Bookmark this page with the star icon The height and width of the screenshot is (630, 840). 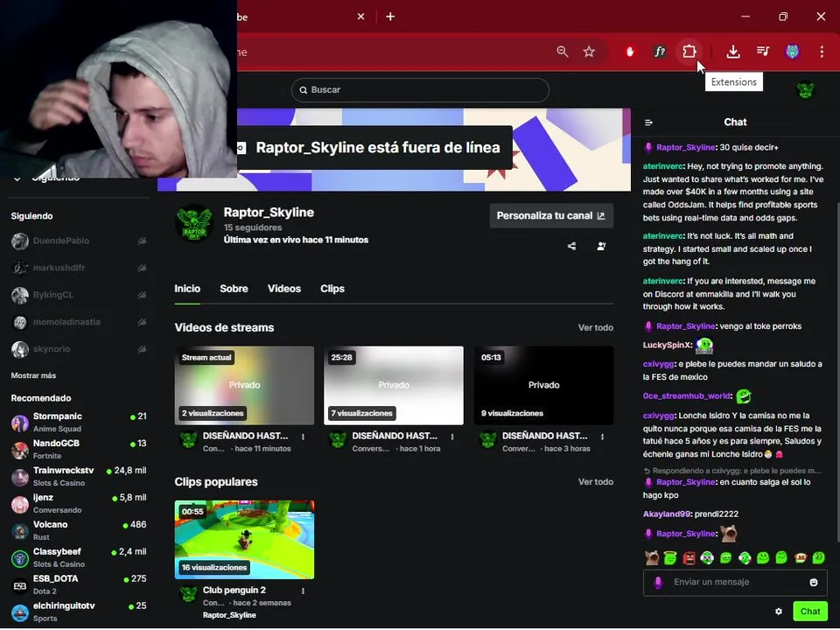point(589,52)
